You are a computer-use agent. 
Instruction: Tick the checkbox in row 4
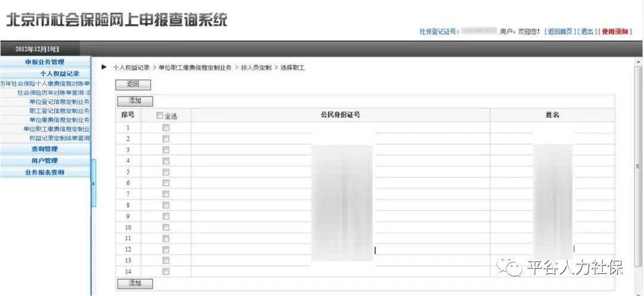tap(166, 161)
